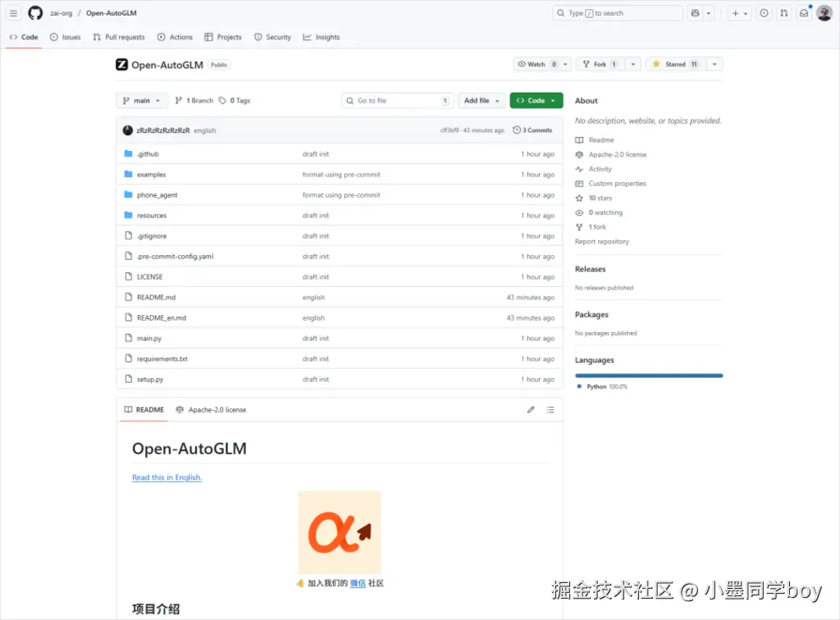The image size is (840, 620).
Task: Click 'format using pre-commit' message for examples
Action: [x=341, y=175]
